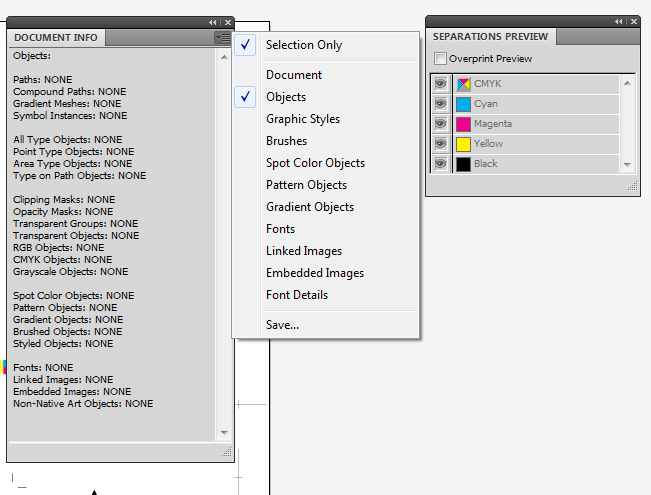Screen dimensions: 651x495
Task: Open the Document Info panel flyout menu icon
Action: 223,38
